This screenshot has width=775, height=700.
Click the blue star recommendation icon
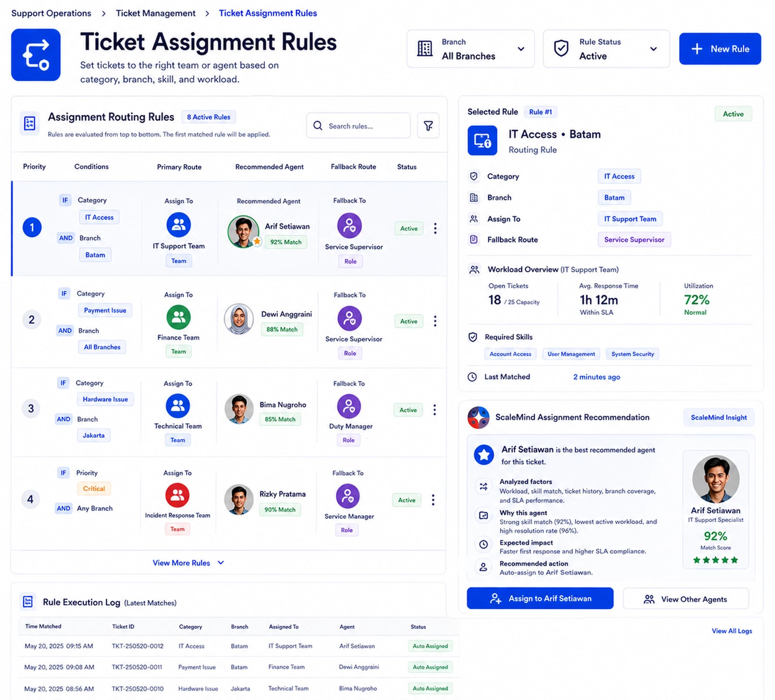pyautogui.click(x=483, y=454)
